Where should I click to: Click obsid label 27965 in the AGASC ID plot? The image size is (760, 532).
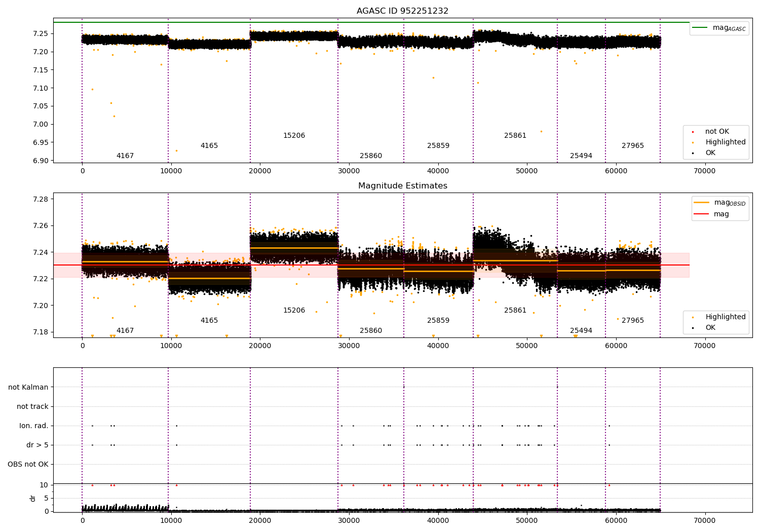click(633, 146)
